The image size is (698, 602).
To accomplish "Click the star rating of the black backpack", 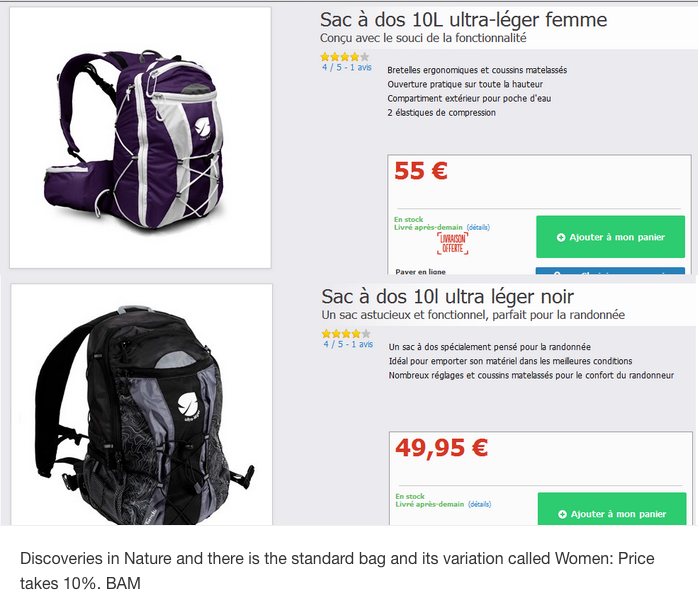I will pos(346,334).
